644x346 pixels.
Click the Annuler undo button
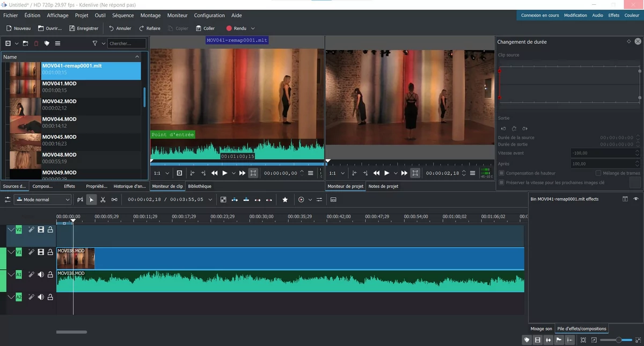[120, 28]
